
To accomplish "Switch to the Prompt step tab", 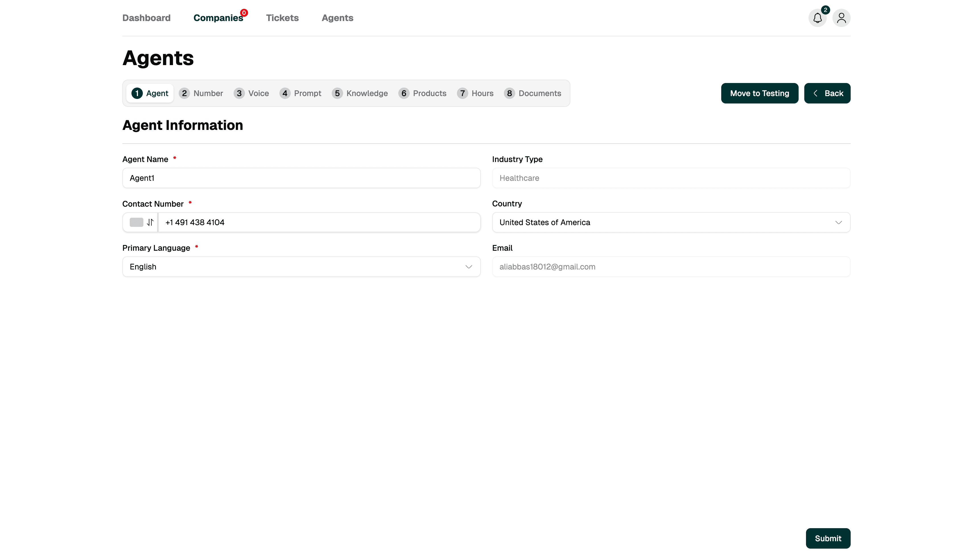I will point(301,93).
